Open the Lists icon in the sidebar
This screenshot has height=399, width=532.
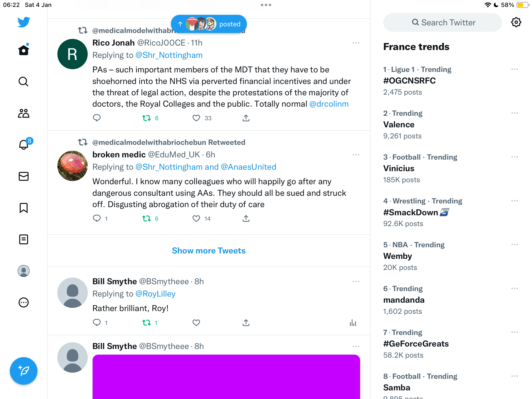pos(24,239)
